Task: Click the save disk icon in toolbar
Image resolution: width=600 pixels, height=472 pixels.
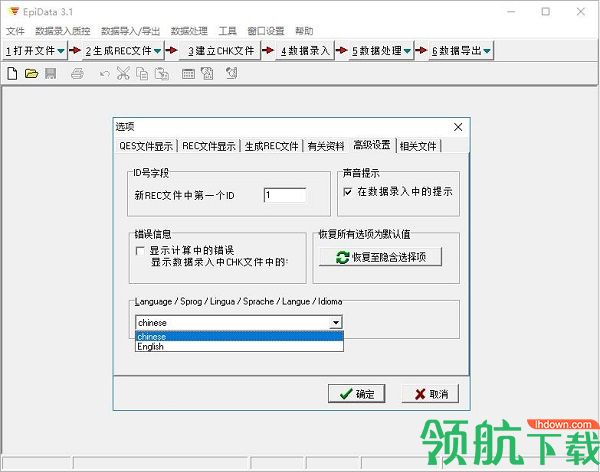Action: click(x=51, y=73)
